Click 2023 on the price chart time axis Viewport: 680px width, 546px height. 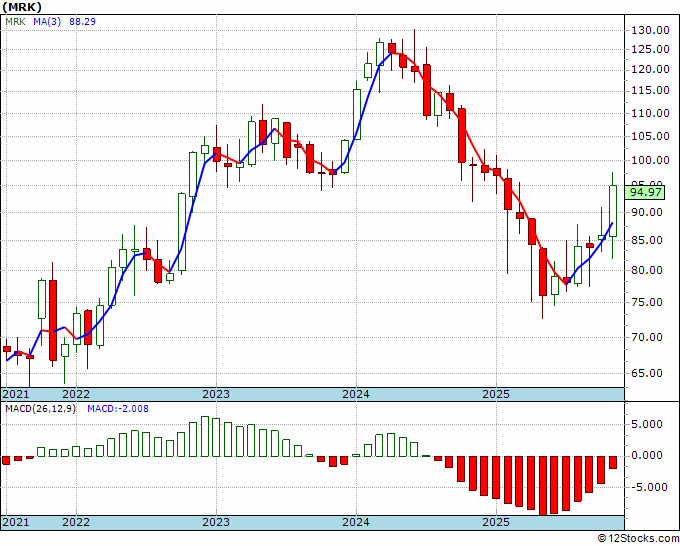(x=216, y=394)
